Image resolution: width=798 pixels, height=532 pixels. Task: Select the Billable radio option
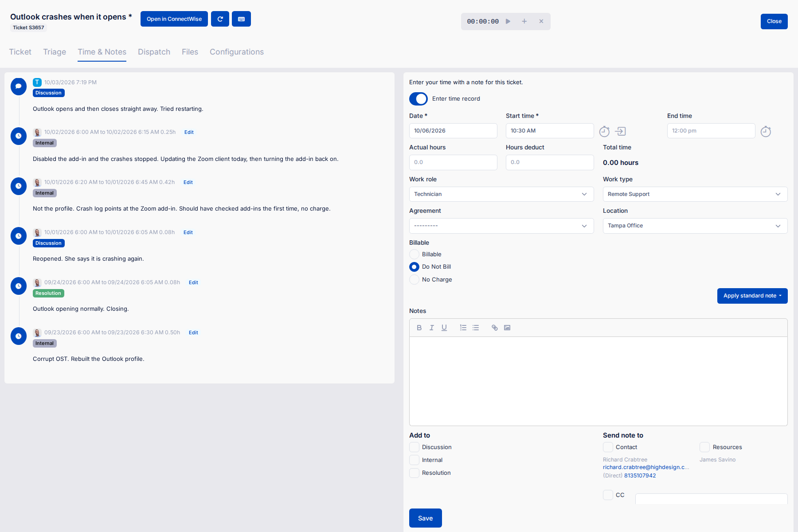click(414, 254)
